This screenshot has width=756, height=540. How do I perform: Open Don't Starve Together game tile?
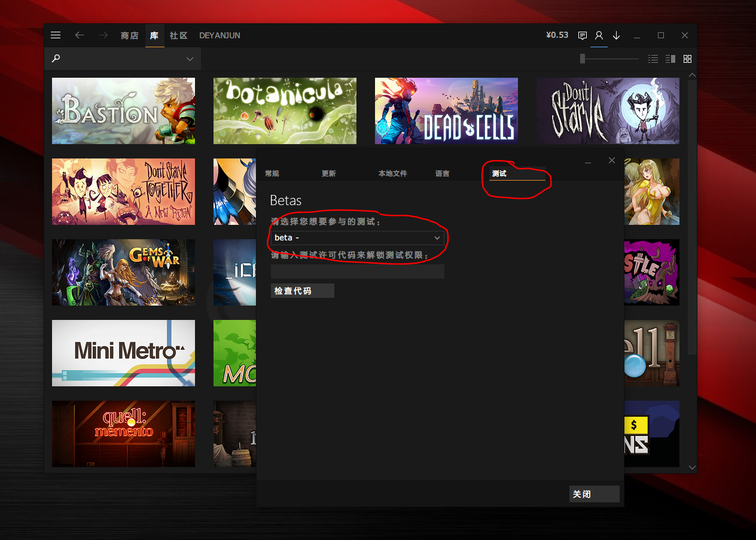tap(123, 191)
